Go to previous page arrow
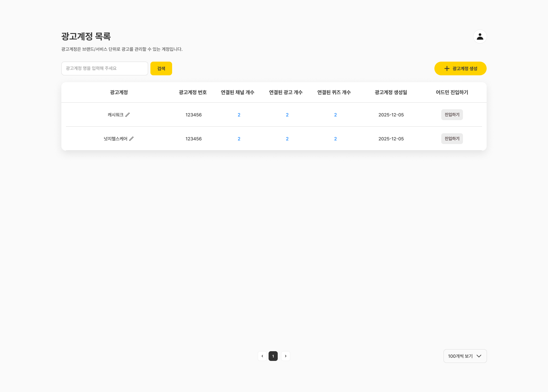Image resolution: width=548 pixels, height=392 pixels. 262,356
